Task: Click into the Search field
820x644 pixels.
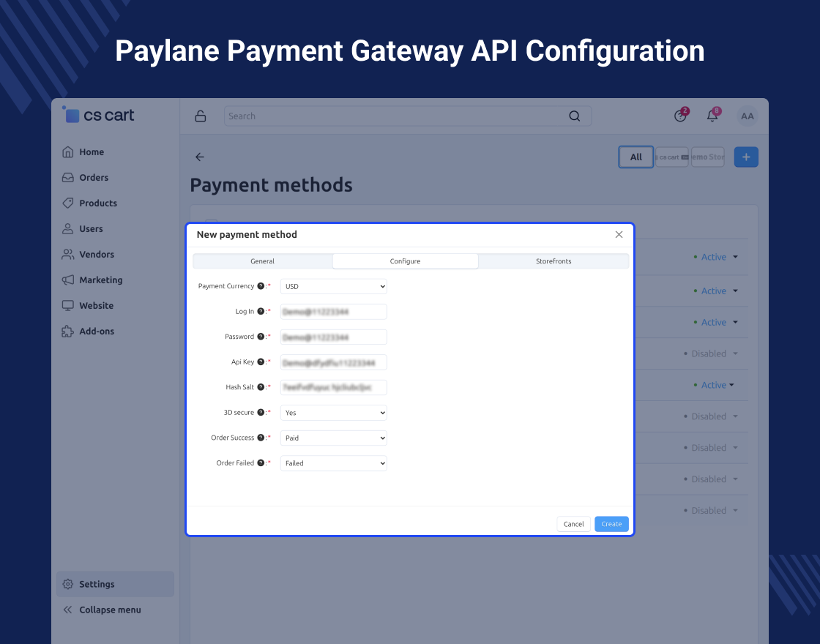Action: [x=408, y=116]
